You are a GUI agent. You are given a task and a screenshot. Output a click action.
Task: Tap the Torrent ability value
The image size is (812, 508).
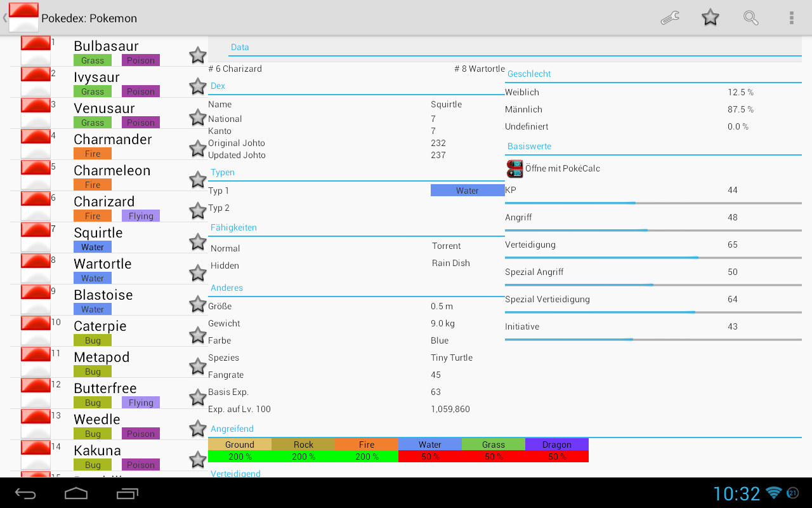click(x=447, y=246)
